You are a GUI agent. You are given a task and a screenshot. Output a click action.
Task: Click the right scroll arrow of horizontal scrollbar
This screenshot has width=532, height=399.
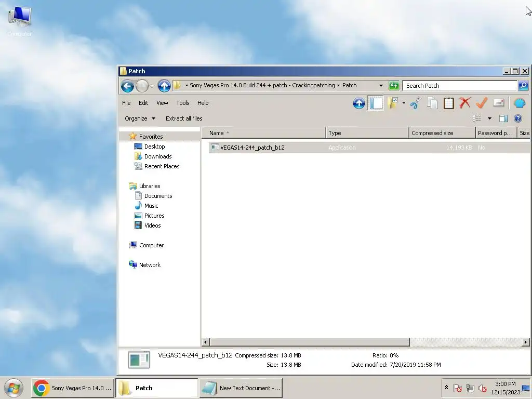[526, 342]
